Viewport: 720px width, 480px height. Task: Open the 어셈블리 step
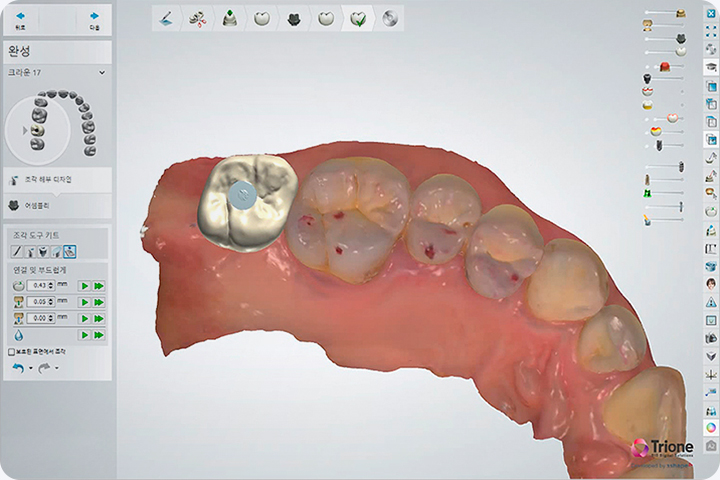click(57, 205)
